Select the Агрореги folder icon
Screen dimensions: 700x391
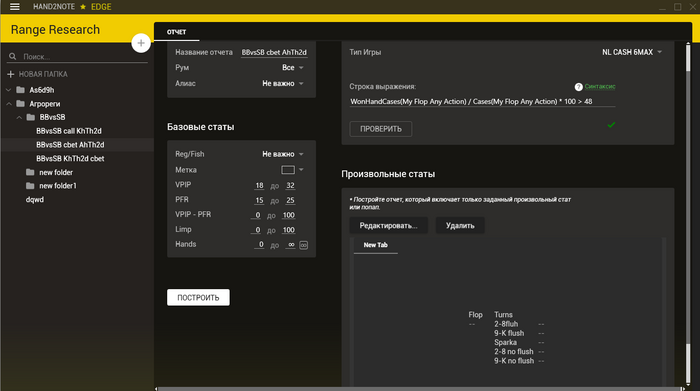pyautogui.click(x=21, y=104)
